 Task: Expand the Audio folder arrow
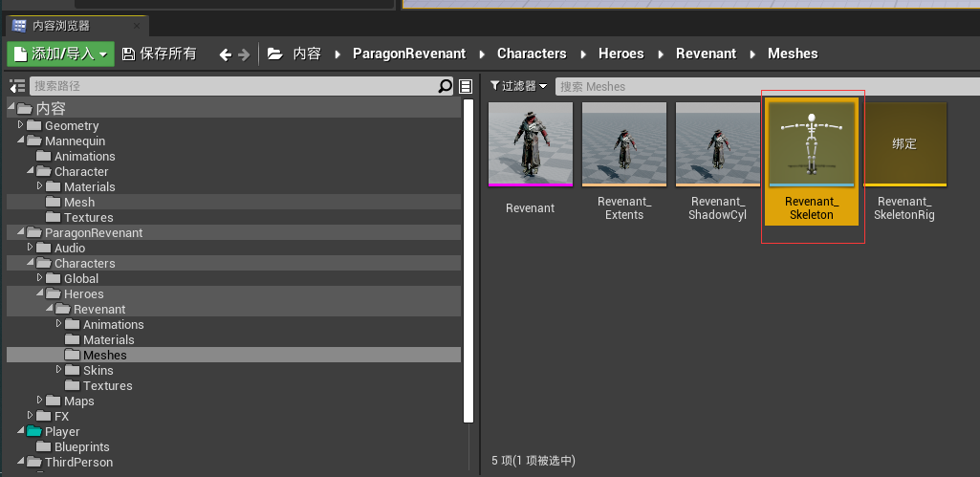point(30,248)
